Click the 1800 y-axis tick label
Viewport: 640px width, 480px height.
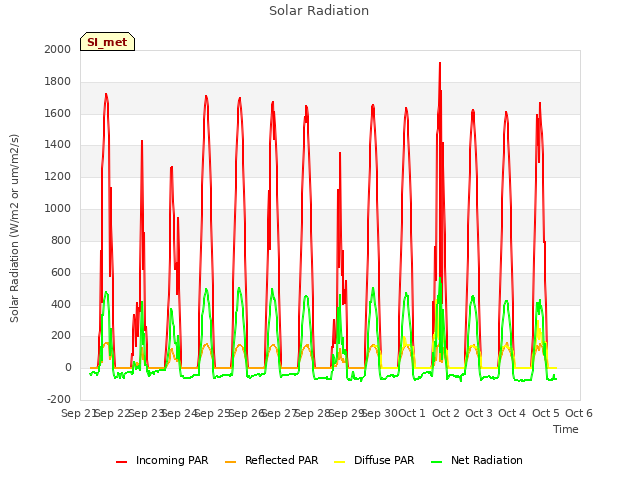coord(58,82)
